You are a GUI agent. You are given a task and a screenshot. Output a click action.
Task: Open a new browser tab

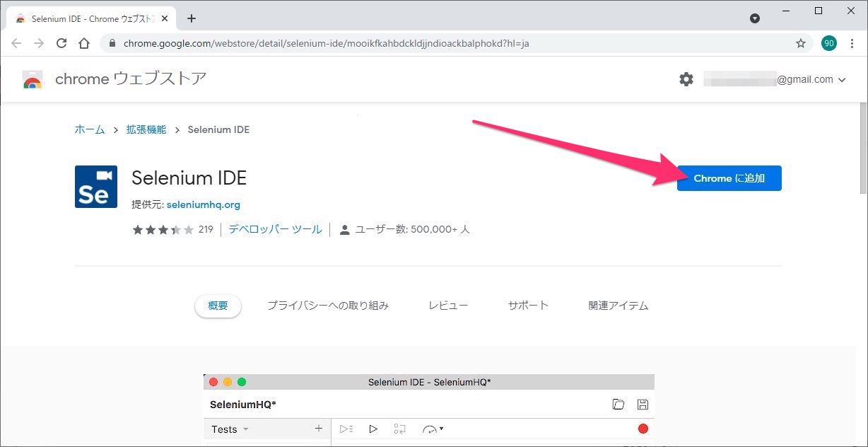pyautogui.click(x=191, y=18)
